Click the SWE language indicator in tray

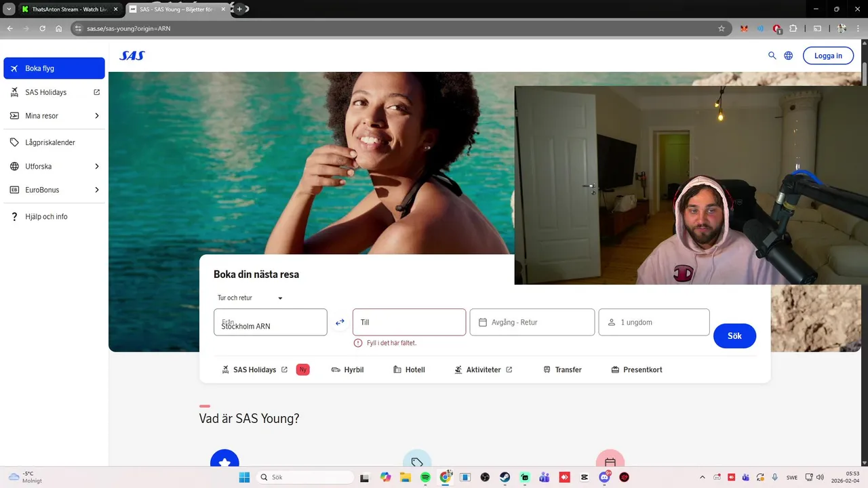pos(791,477)
